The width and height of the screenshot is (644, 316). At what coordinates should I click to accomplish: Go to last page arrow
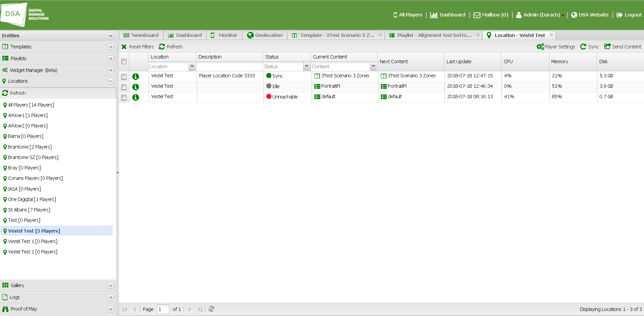tap(200, 309)
